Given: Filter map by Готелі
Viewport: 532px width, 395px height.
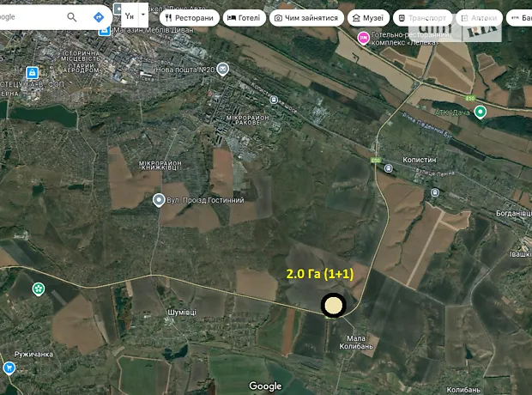Looking at the screenshot, I should coord(245,18).
